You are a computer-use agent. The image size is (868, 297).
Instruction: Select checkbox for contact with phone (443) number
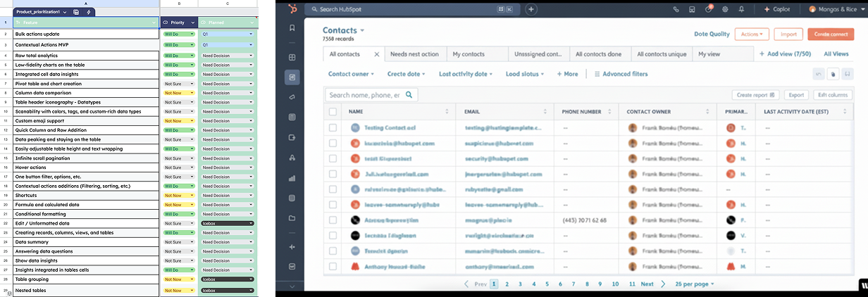333,220
